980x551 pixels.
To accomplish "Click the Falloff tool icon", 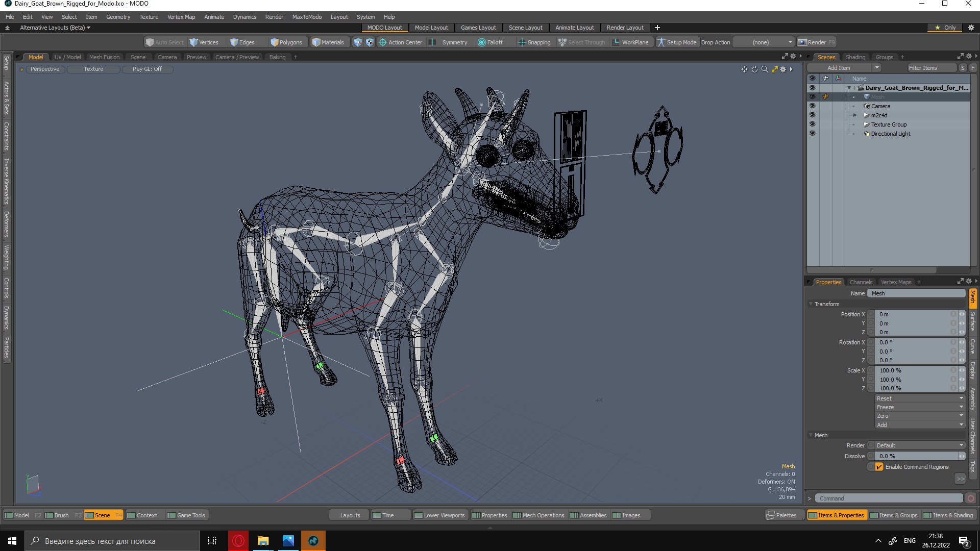I will click(x=481, y=42).
